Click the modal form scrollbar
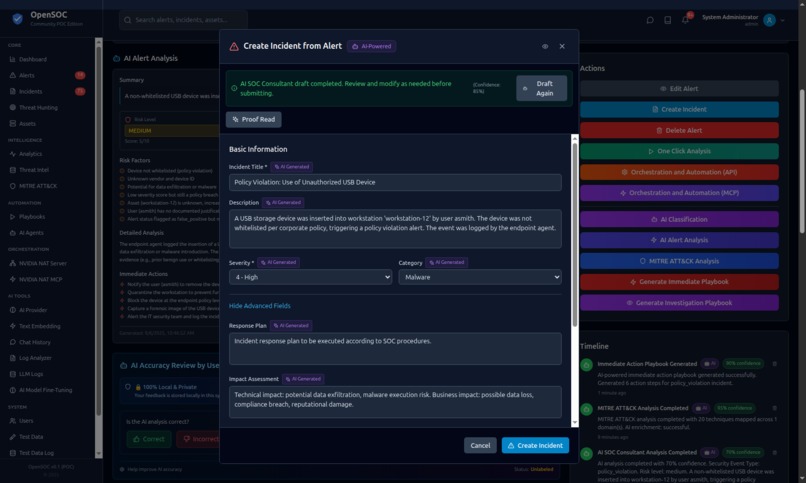 (x=575, y=234)
